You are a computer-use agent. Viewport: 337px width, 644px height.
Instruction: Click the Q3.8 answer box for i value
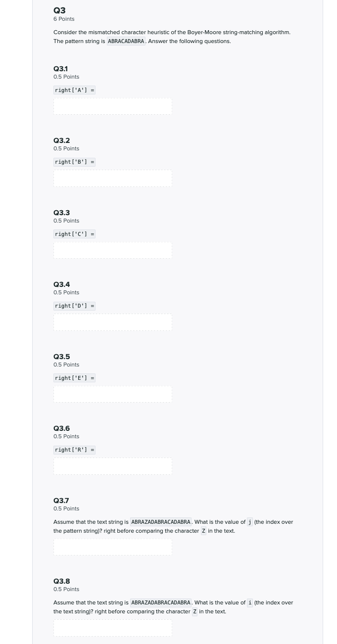[x=113, y=628]
